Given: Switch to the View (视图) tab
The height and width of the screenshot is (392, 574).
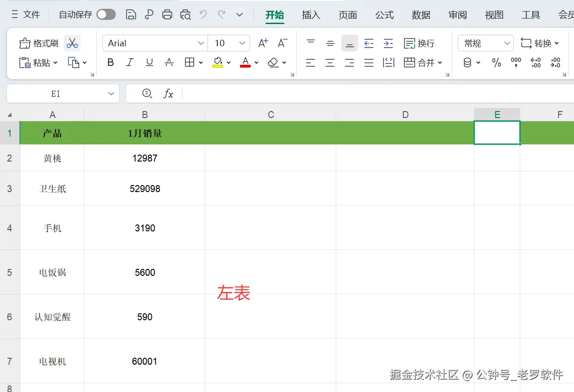Looking at the screenshot, I should coord(494,15).
